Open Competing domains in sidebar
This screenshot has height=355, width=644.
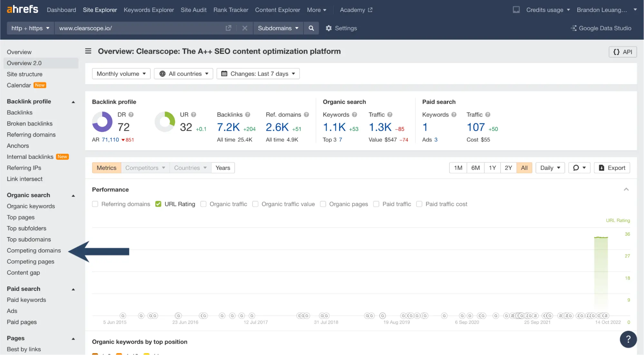(x=34, y=251)
